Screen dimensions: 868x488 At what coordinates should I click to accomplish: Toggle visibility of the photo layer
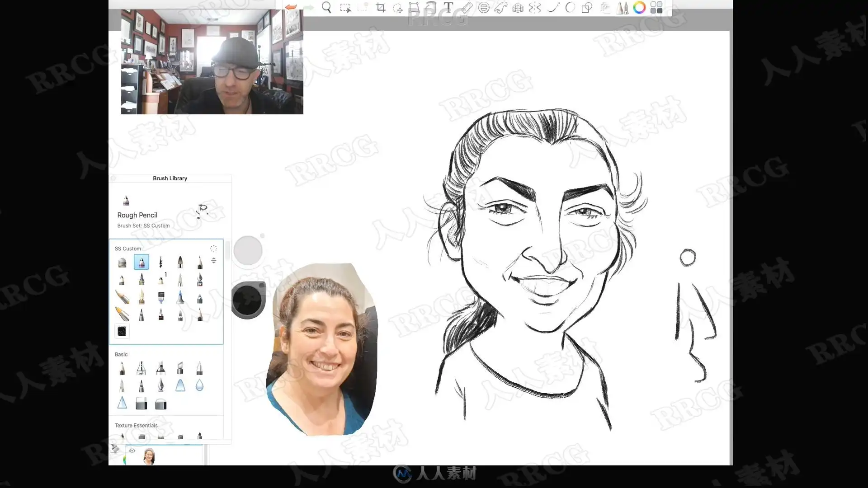tap(132, 451)
